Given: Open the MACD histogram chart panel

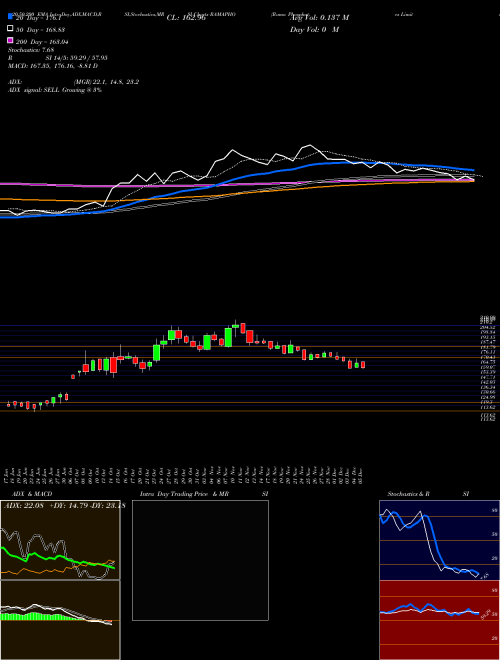Looking at the screenshot, I should click(60, 620).
